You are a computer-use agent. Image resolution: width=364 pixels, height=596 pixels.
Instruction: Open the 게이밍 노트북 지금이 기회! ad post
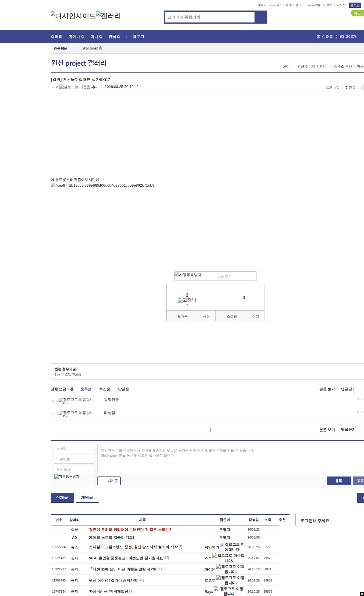(111, 538)
